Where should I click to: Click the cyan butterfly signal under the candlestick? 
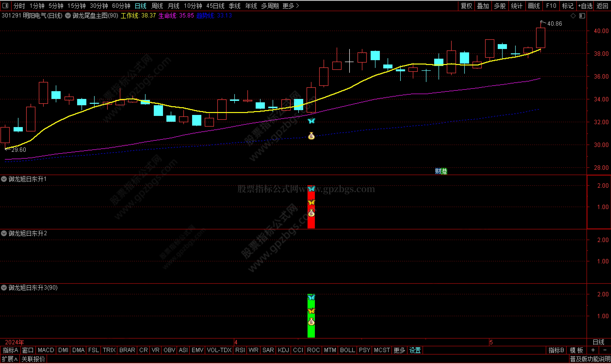(311, 121)
